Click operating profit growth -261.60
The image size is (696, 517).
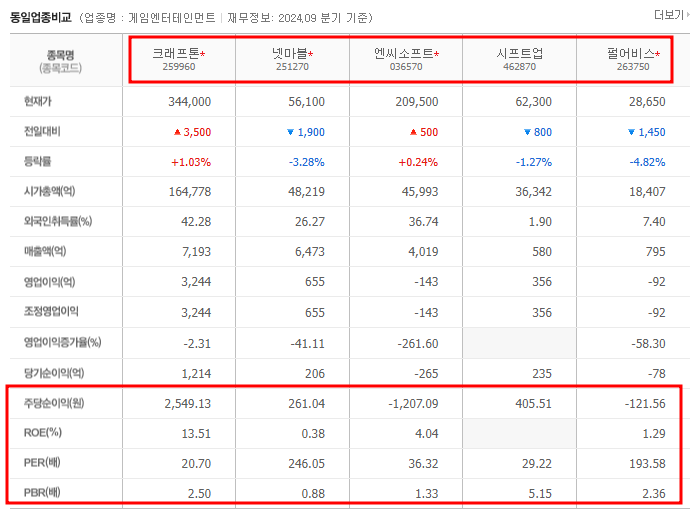click(x=418, y=344)
